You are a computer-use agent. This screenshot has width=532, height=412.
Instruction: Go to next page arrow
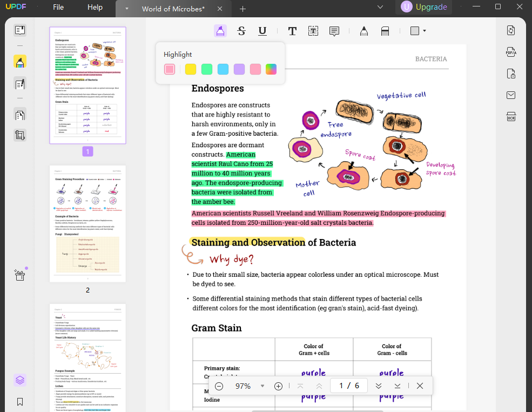[x=379, y=386]
